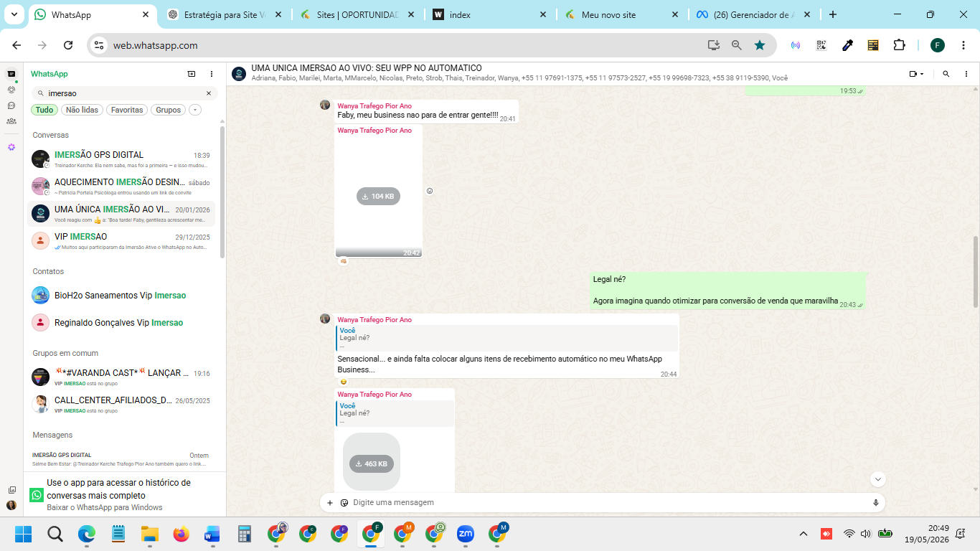The height and width of the screenshot is (551, 980).
Task: Search within this group conversation
Action: pos(946,74)
